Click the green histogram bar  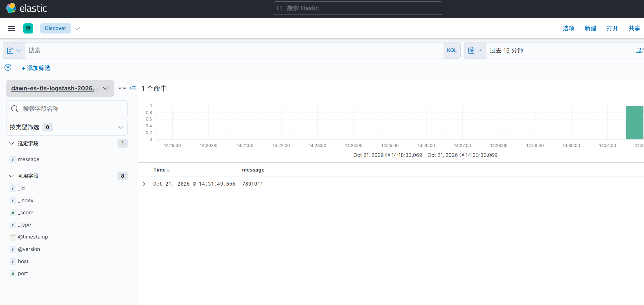(635, 123)
